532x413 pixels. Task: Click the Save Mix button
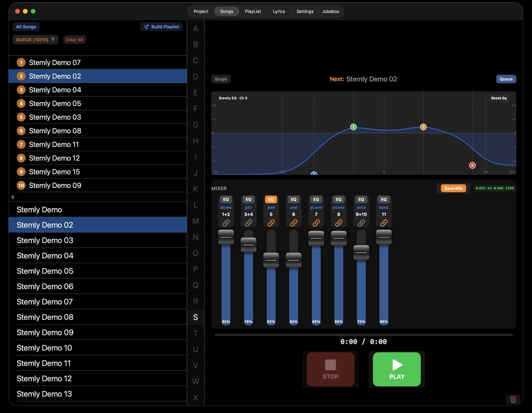click(x=453, y=188)
